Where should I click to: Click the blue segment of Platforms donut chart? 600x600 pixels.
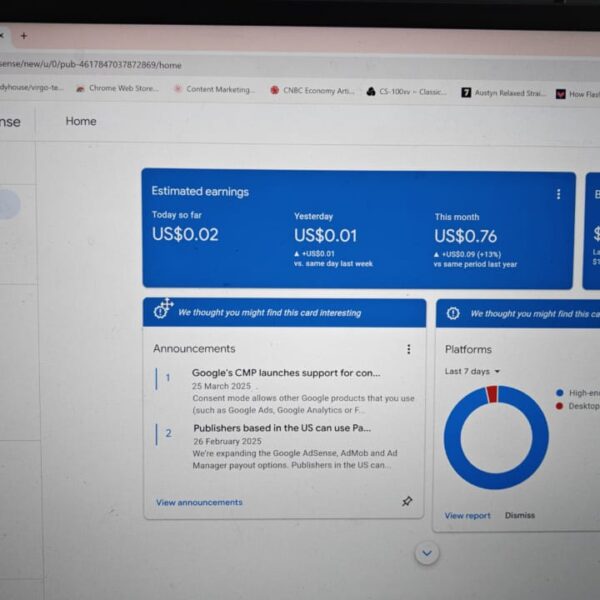[496, 480]
